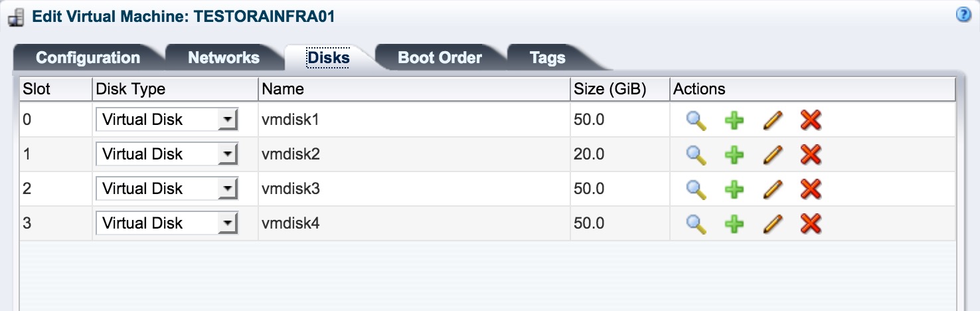Select the Tags tab
This screenshot has width=980, height=311.
(548, 58)
